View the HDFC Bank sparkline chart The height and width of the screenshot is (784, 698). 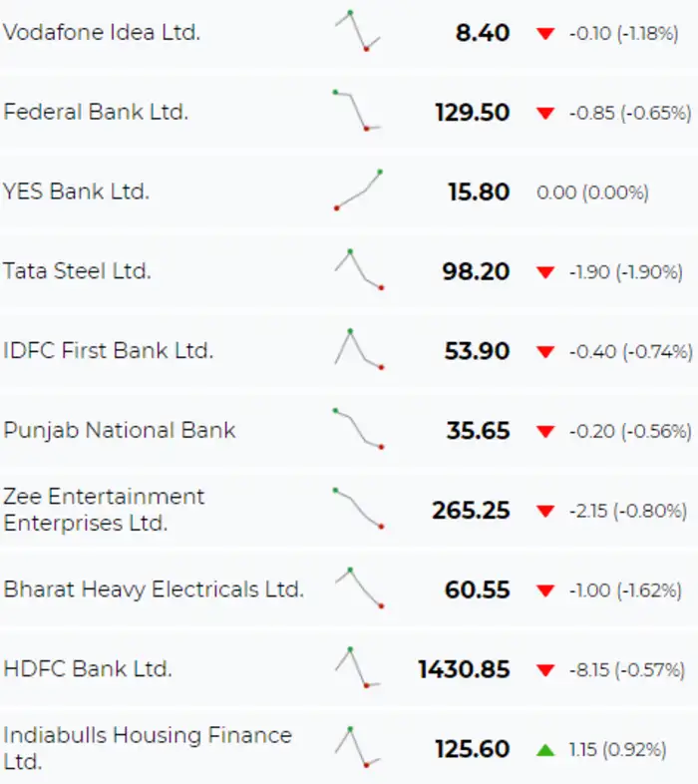coord(358,667)
